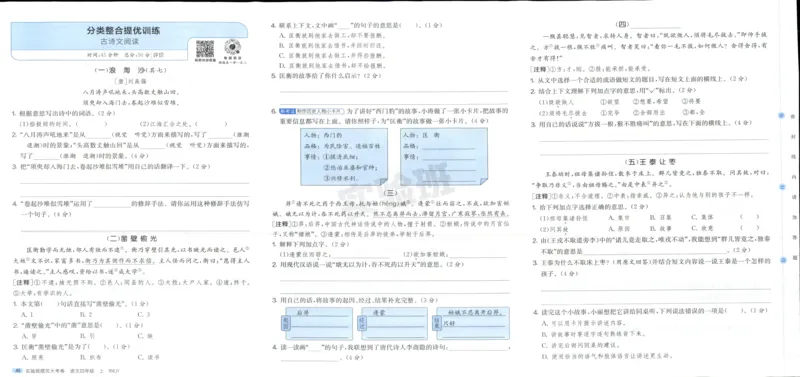Select the banner title 分类整合提优训练
The image size is (800, 377).
click(123, 31)
